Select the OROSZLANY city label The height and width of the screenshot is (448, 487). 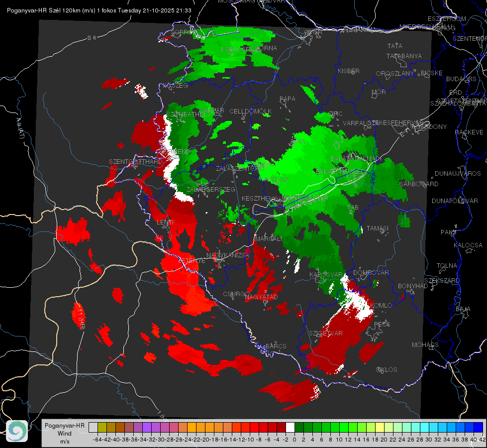395,74
